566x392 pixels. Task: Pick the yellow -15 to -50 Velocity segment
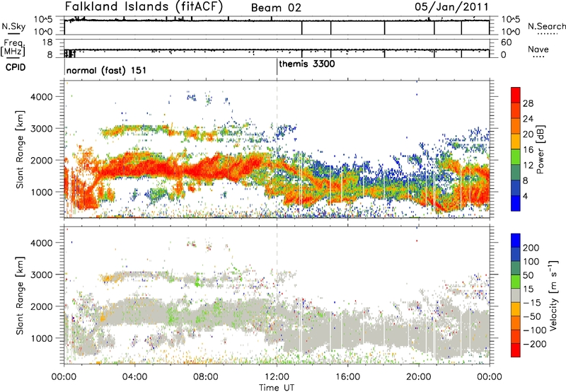pos(516,309)
